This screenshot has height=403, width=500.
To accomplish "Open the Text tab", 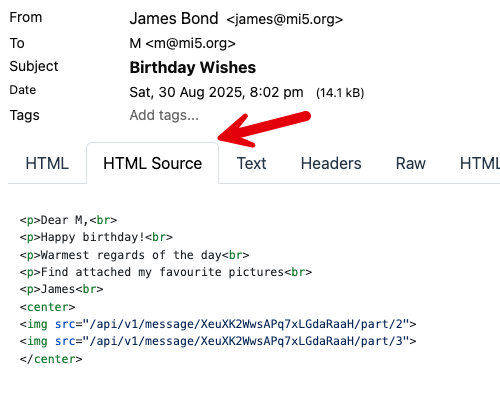I will tap(251, 163).
